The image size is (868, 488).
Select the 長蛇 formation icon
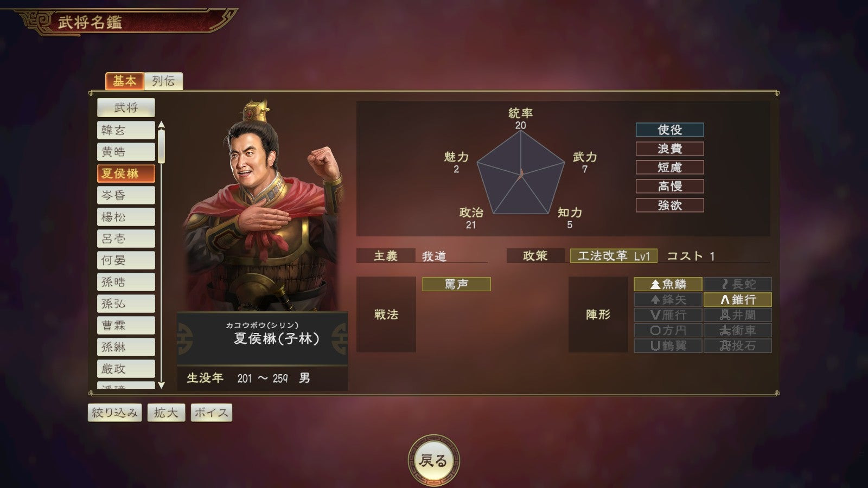click(x=738, y=284)
